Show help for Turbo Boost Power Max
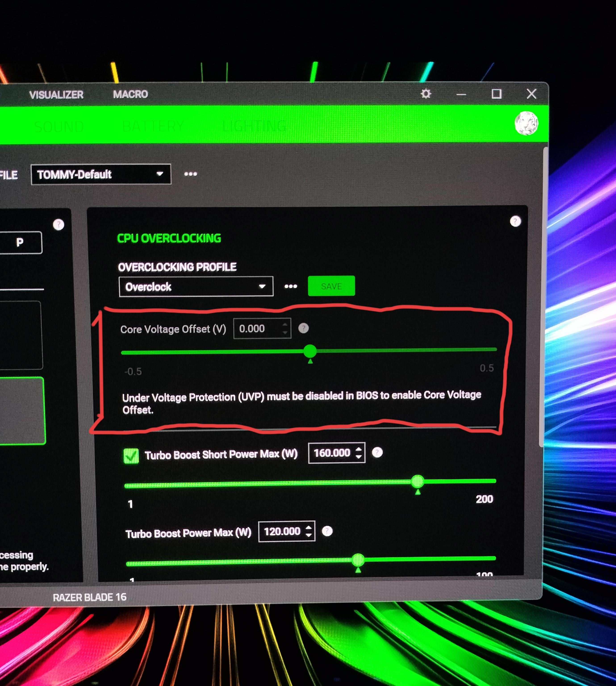 click(x=327, y=531)
